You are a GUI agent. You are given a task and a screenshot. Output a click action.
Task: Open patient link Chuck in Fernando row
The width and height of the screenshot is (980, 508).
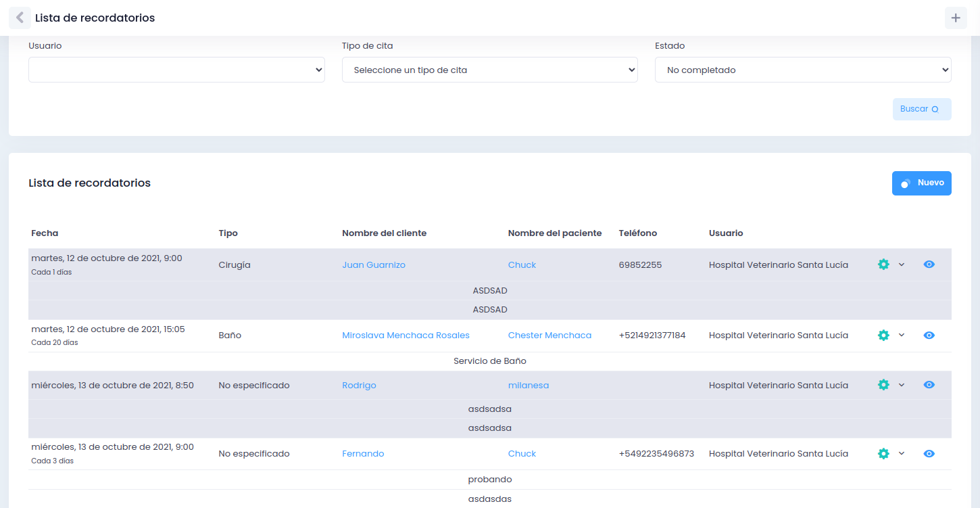coord(522,454)
